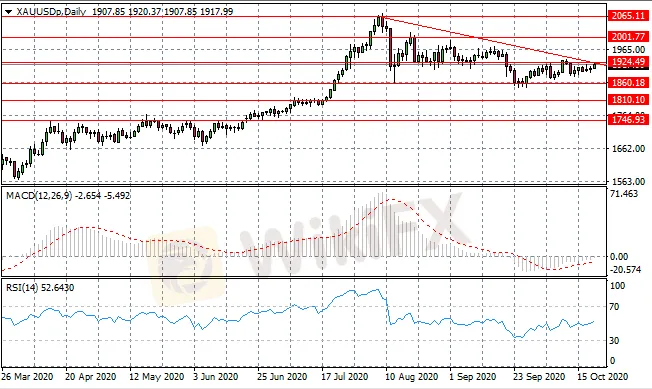Viewport: 652px width, 389px height.
Task: Click the 1860.18 support level label
Action: click(628, 83)
